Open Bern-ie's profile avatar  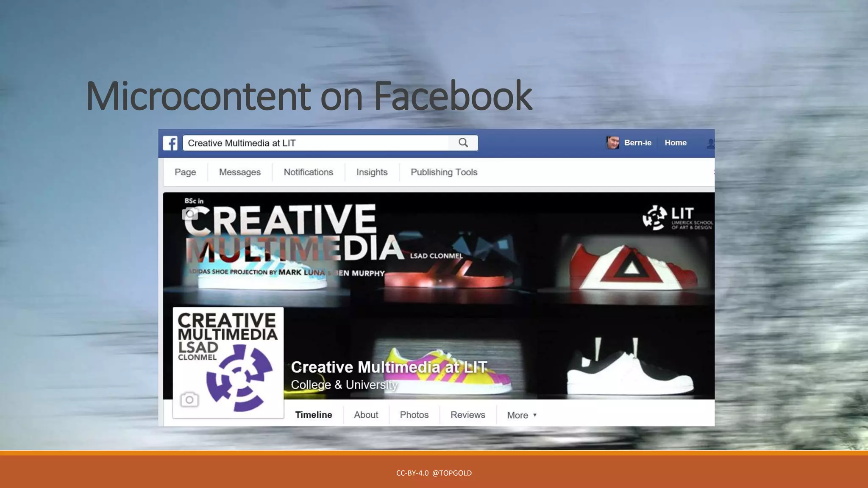click(x=612, y=143)
